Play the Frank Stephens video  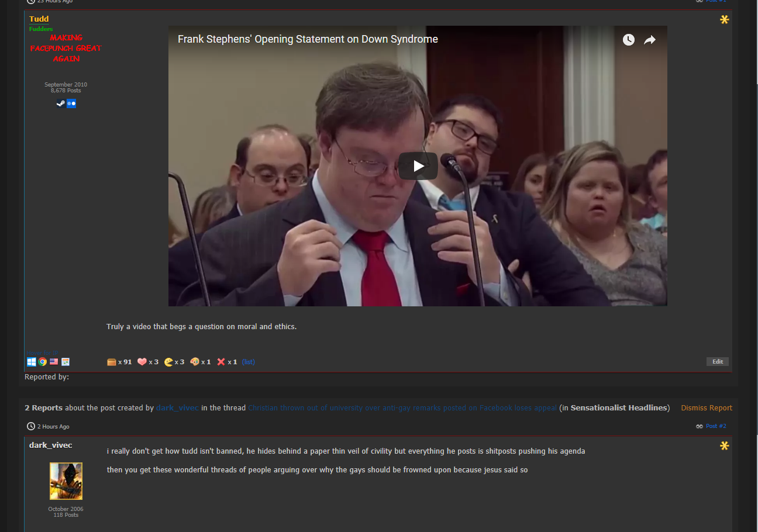click(418, 166)
